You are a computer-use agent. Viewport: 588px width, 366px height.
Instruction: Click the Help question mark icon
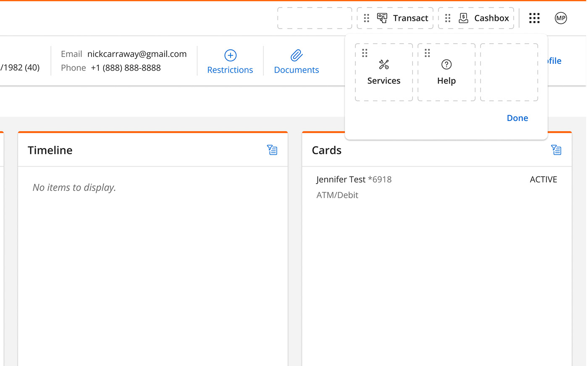coord(446,65)
